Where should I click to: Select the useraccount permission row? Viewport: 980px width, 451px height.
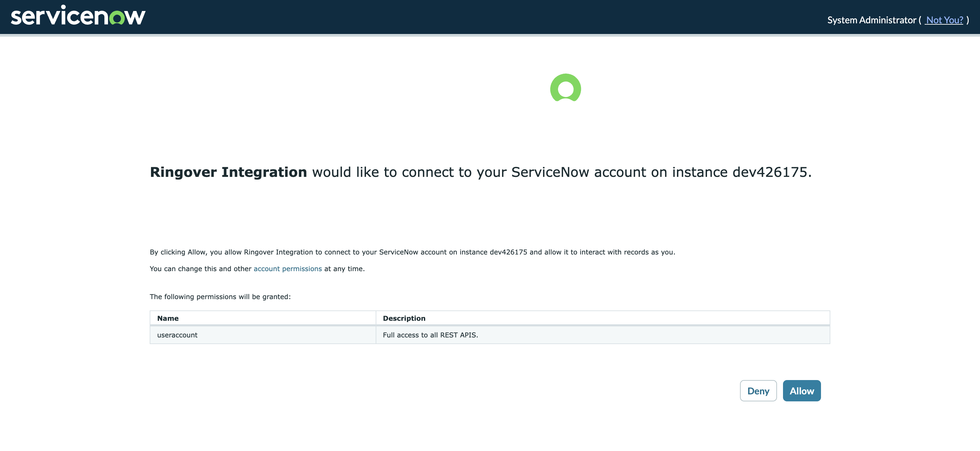(490, 335)
